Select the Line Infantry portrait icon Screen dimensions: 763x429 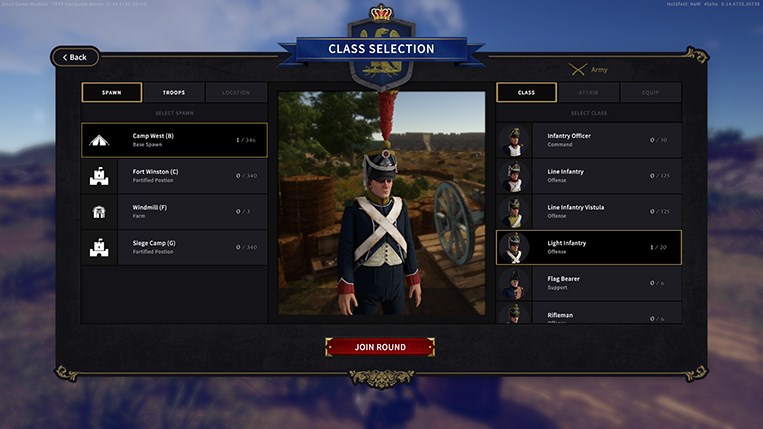(514, 176)
